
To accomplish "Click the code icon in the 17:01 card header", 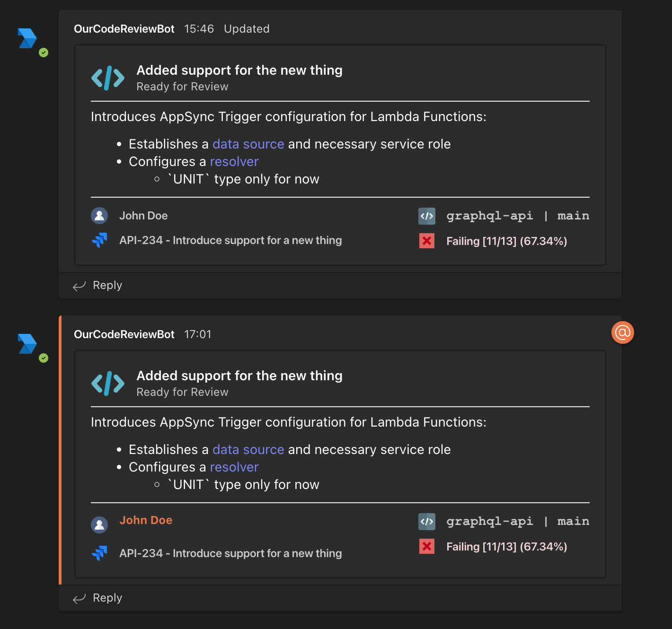I will (108, 383).
